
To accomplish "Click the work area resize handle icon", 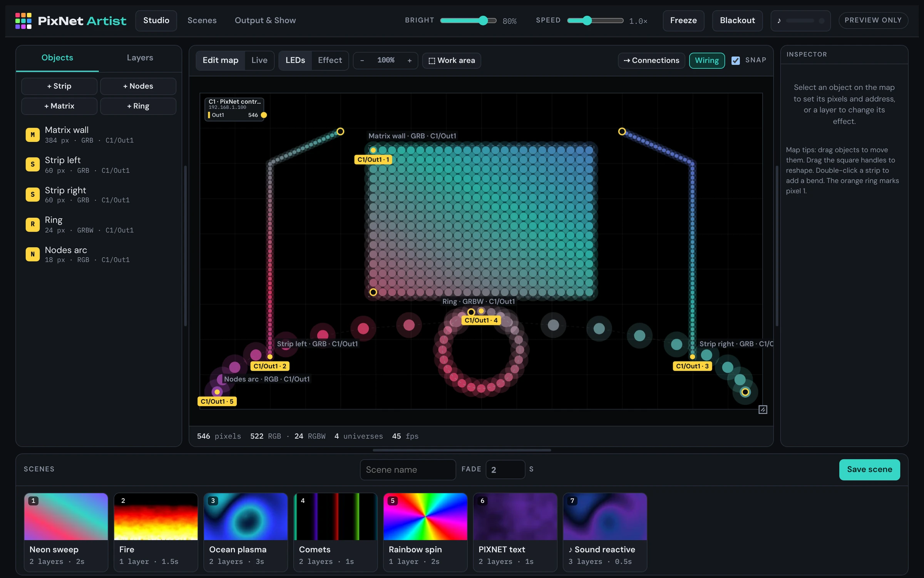I will click(x=763, y=410).
